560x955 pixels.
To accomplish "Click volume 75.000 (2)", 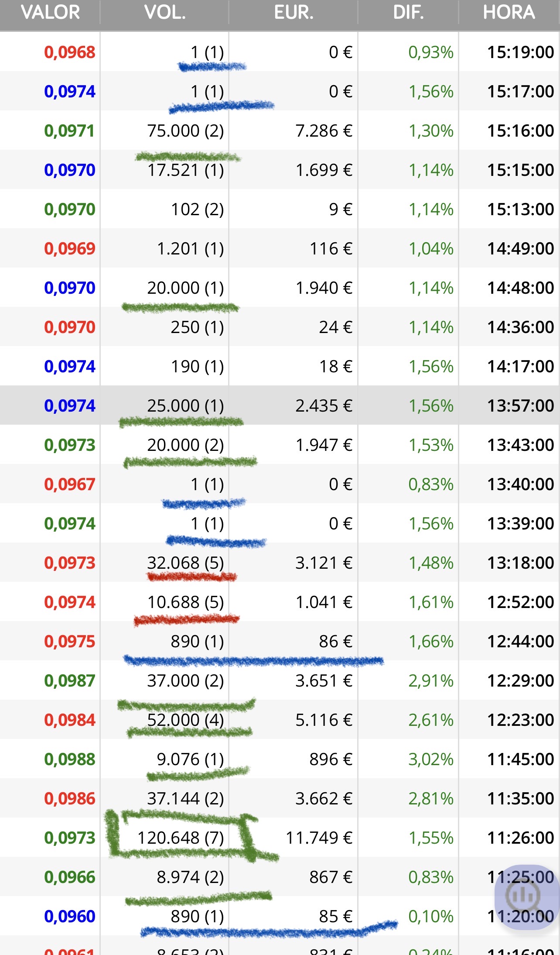I will [x=185, y=131].
